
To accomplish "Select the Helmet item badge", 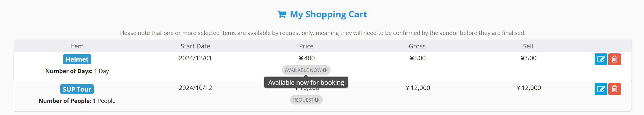I will click(77, 59).
